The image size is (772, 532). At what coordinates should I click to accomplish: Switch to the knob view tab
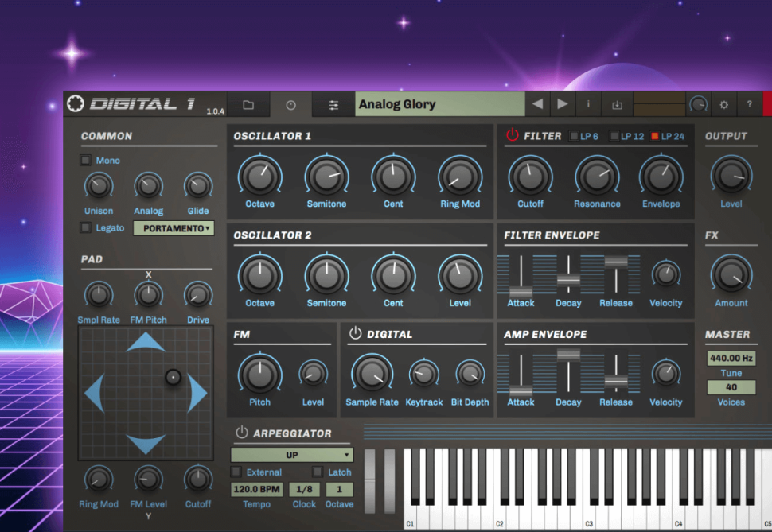point(290,104)
